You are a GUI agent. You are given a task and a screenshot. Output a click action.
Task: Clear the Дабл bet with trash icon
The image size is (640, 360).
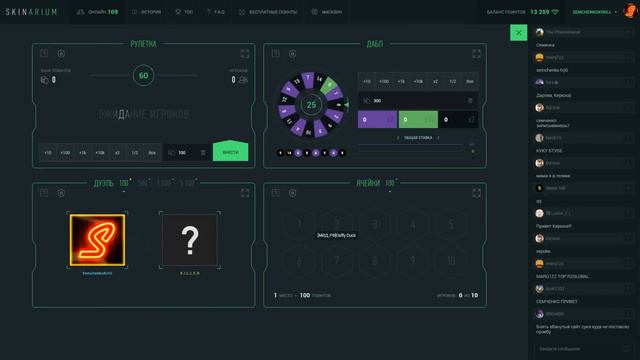point(470,100)
